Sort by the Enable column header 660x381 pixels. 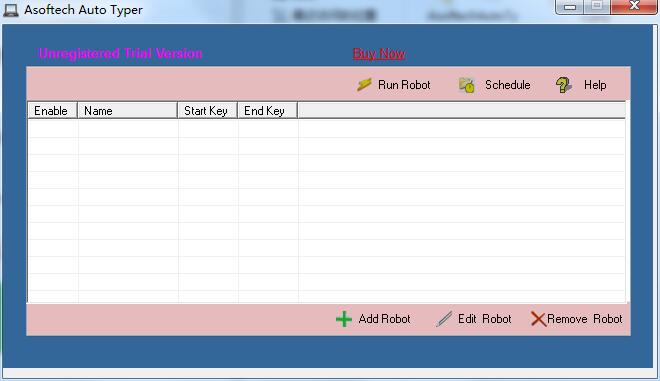tap(53, 110)
